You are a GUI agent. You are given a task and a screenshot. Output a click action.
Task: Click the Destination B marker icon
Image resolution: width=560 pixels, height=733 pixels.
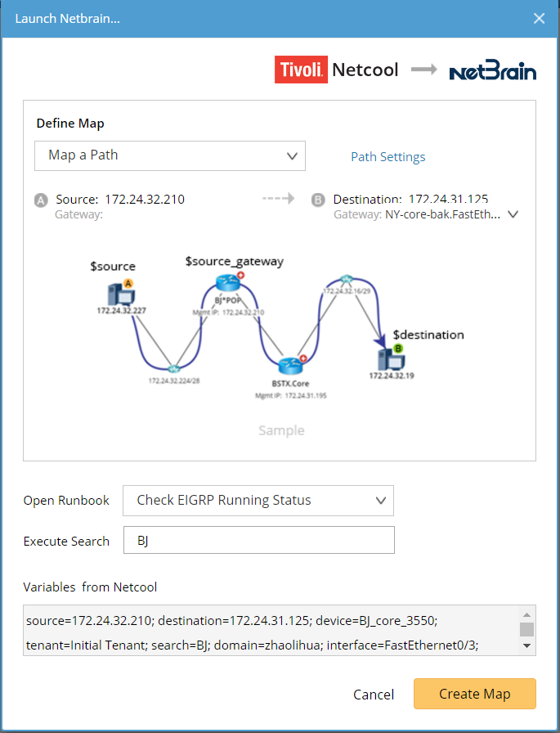coord(319,200)
